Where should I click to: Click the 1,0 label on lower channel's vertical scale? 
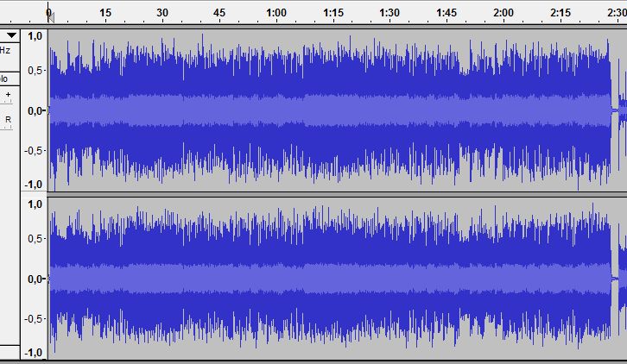tap(35, 204)
